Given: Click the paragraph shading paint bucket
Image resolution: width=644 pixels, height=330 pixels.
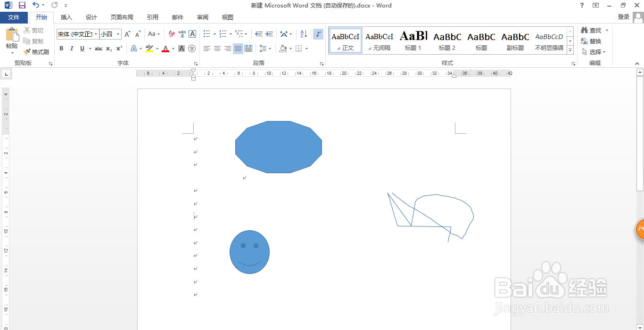Looking at the screenshot, I should (283, 48).
